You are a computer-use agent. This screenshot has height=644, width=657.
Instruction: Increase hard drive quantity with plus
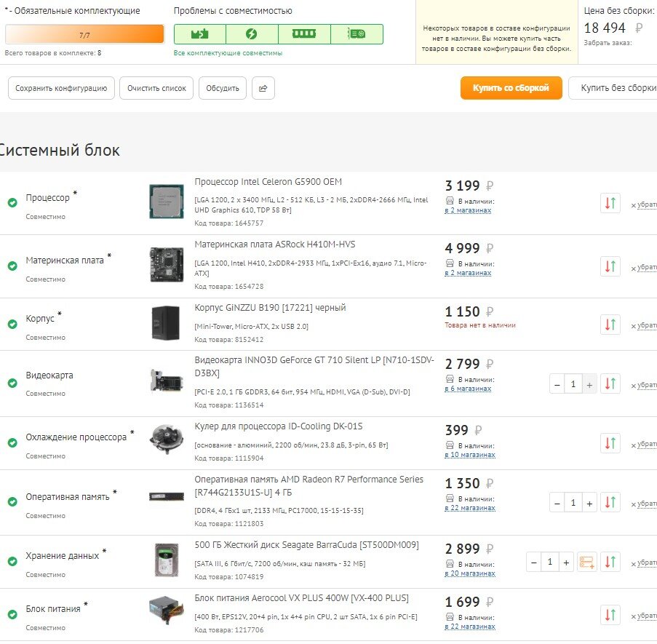[566, 562]
